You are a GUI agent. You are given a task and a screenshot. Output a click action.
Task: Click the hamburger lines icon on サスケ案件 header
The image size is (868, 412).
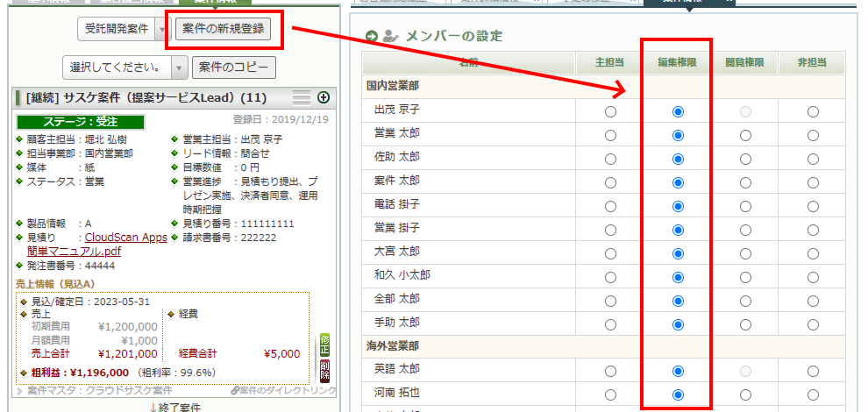[x=301, y=97]
